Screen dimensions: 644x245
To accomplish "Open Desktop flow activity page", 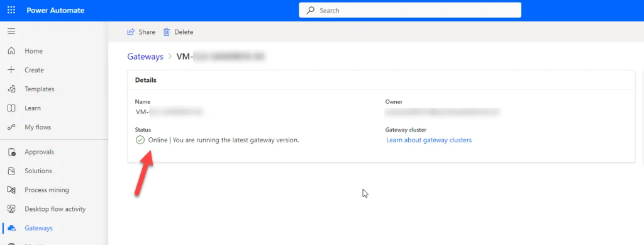I will coord(55,209).
